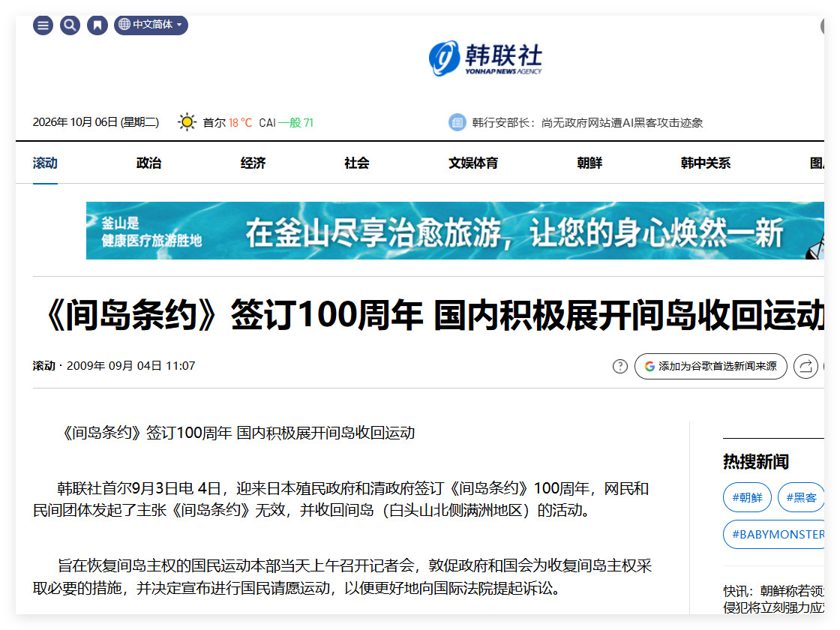Click the 韩联社 Yonhap logo

click(485, 58)
